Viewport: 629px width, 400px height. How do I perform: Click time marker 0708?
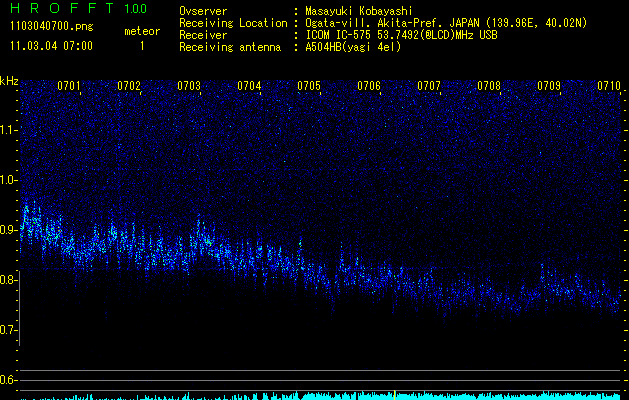tap(489, 86)
